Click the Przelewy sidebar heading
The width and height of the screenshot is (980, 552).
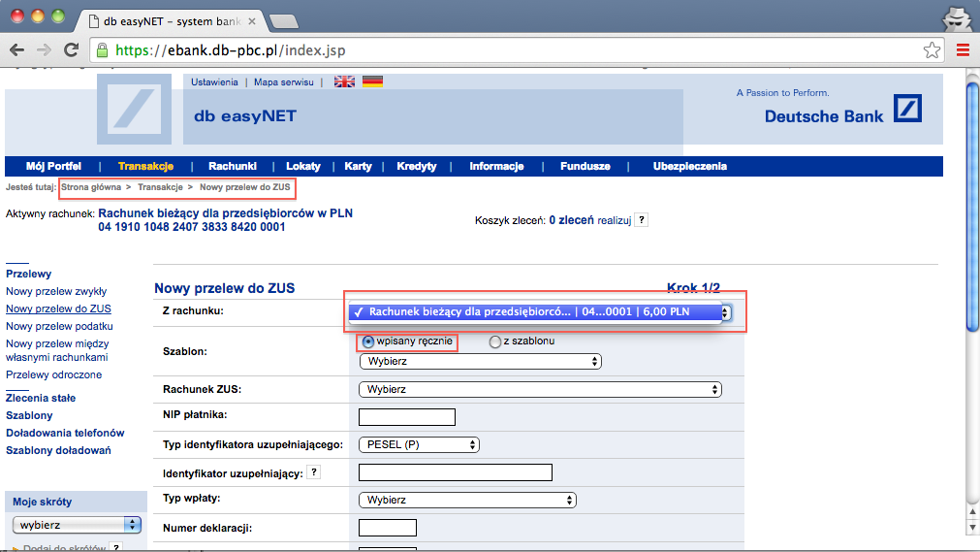click(29, 275)
